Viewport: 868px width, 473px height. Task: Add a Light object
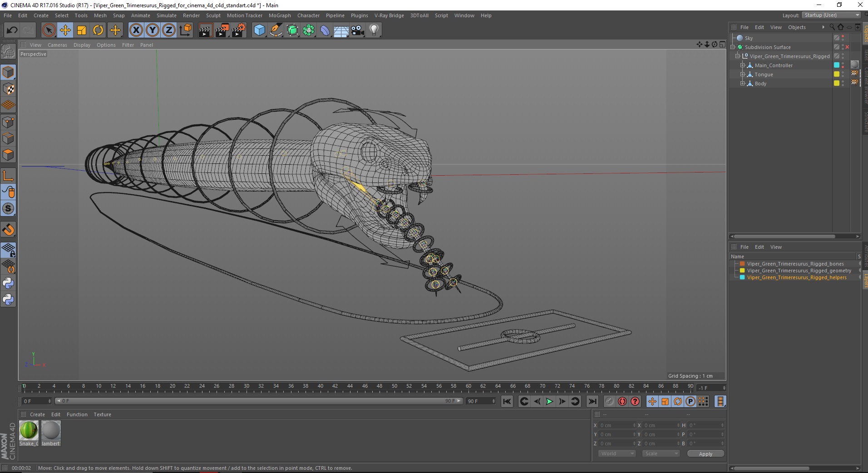pyautogui.click(x=374, y=30)
